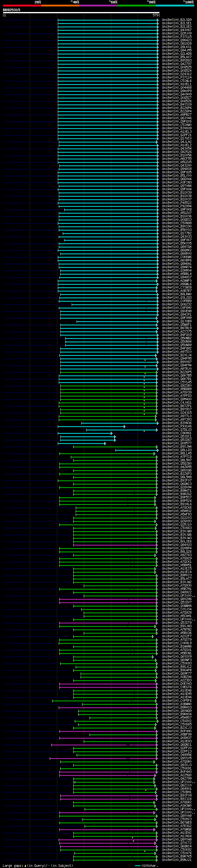The height and width of the screenshot is (868, 197).
Task: Select hit label UniRef100_A3A3W0
Action: click(x=177, y=805)
